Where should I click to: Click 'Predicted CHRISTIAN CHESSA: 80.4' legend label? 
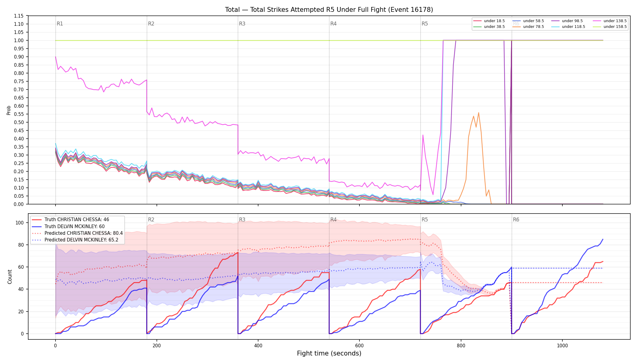tap(84, 233)
